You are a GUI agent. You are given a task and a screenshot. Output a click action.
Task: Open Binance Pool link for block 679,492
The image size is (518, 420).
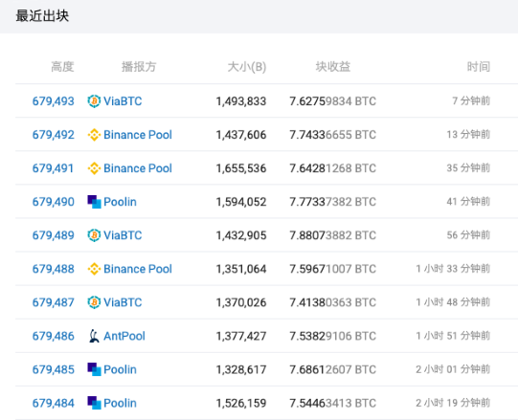coord(138,135)
